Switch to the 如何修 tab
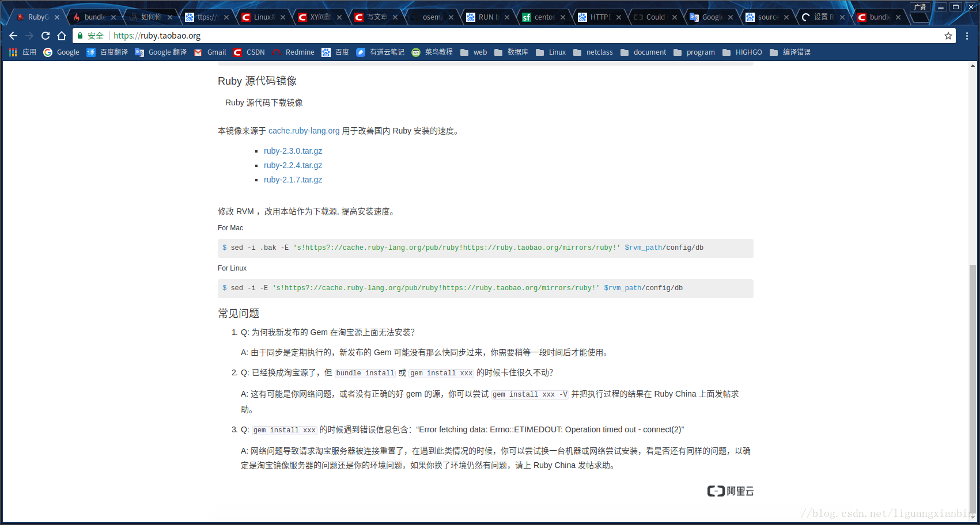Screen dimensions: 980x525 pos(150,17)
